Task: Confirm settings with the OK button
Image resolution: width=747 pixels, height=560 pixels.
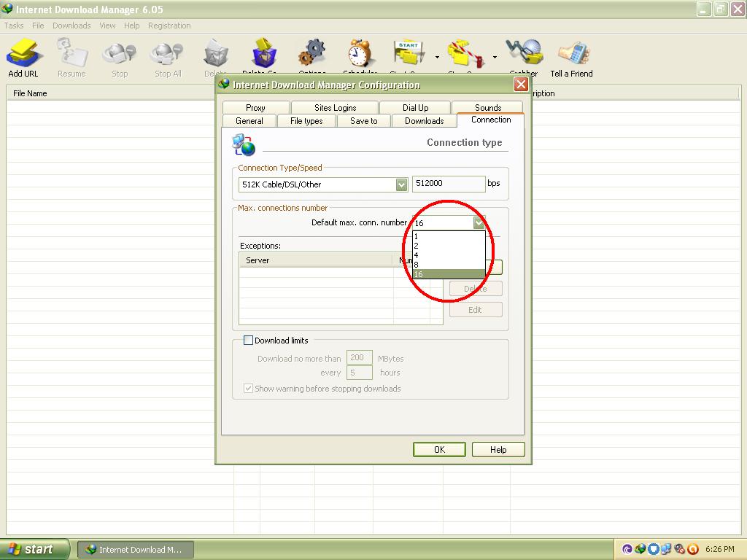Action: (439, 449)
